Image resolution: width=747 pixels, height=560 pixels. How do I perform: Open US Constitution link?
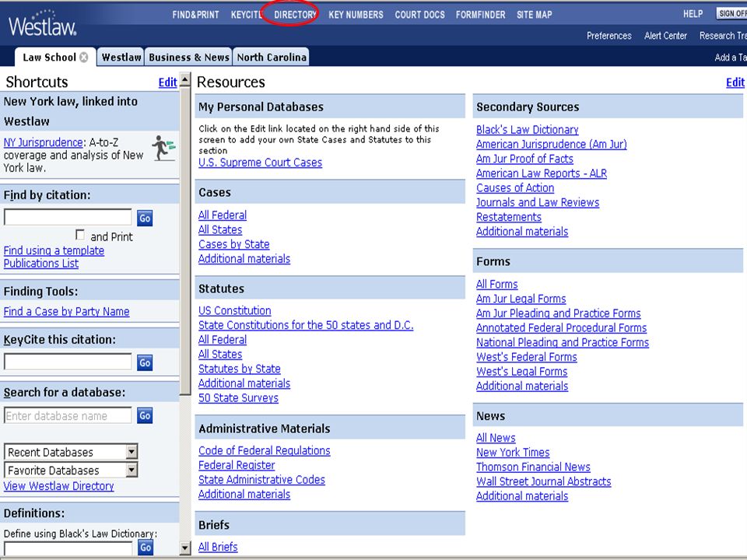click(235, 310)
